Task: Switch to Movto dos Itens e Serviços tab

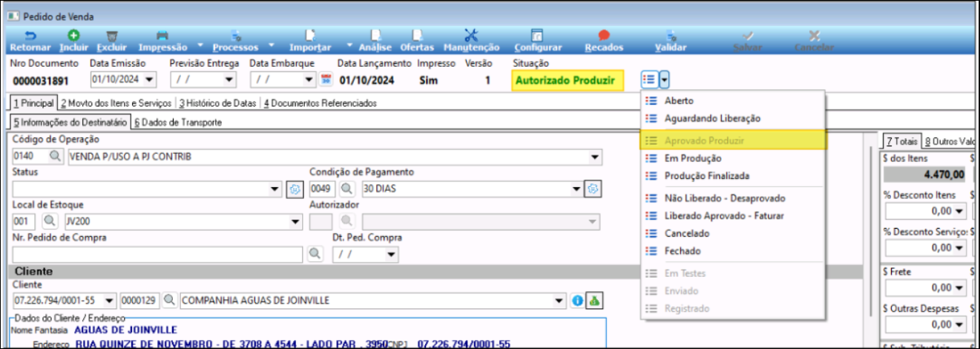Action: pos(116,103)
